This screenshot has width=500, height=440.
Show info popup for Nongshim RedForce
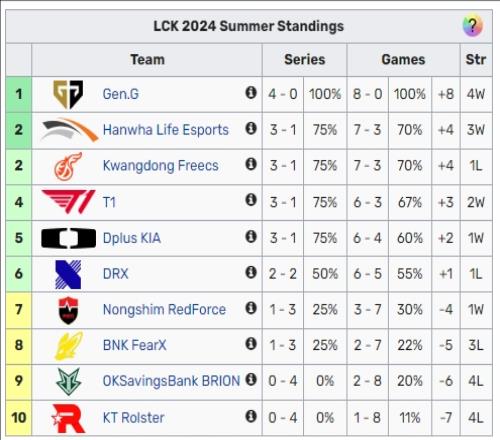[251, 308]
